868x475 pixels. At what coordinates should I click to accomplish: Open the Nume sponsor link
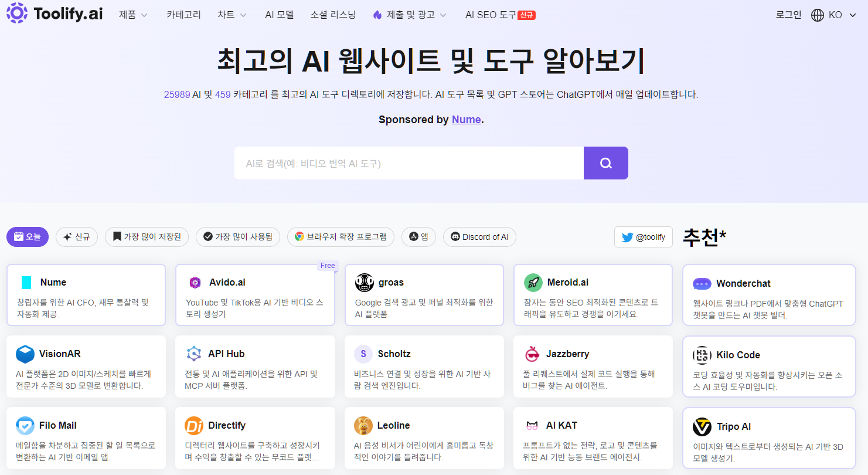tap(467, 120)
